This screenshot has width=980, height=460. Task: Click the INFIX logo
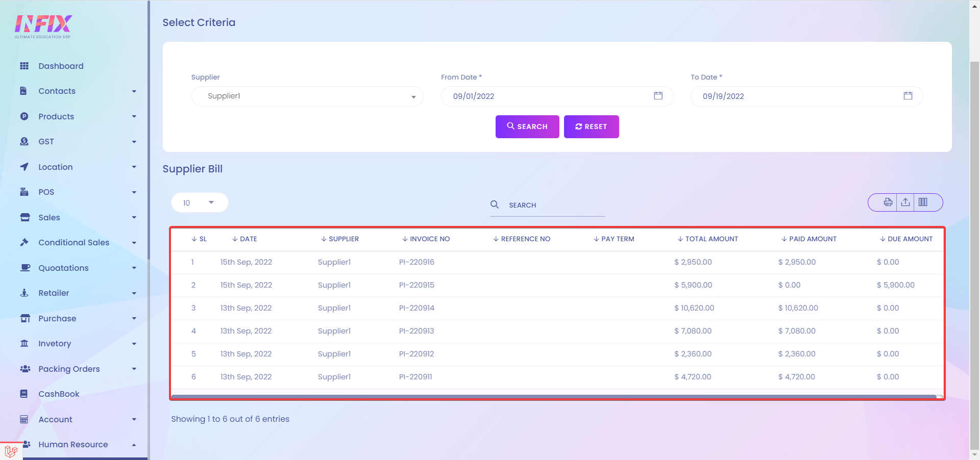pyautogui.click(x=43, y=27)
